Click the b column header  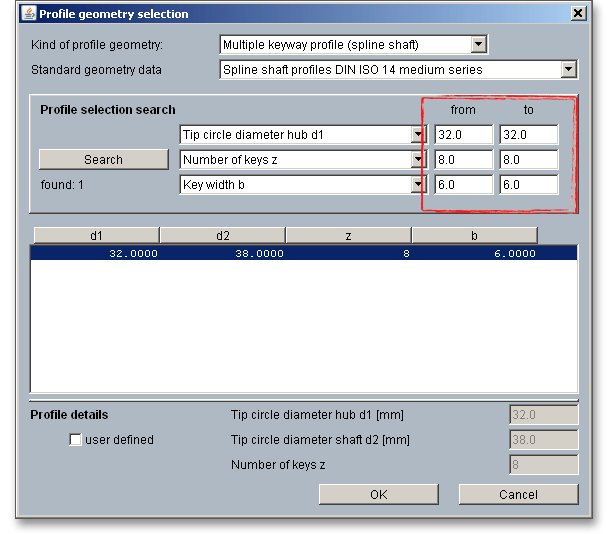point(474,236)
